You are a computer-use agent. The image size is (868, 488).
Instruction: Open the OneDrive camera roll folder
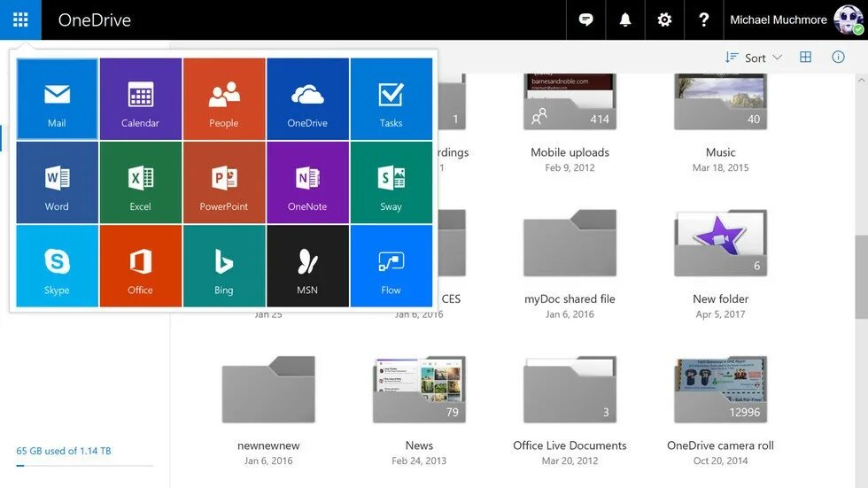coord(720,390)
